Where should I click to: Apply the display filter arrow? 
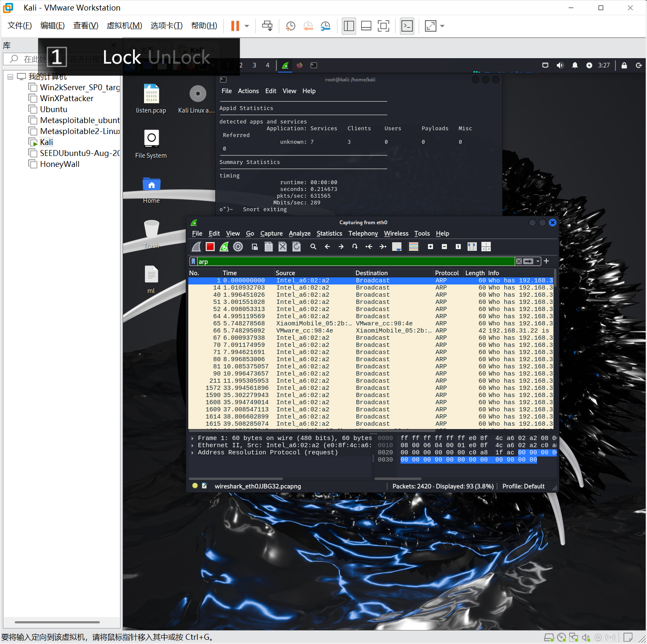click(528, 261)
